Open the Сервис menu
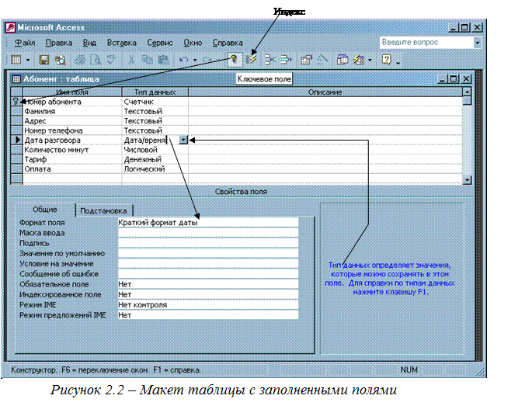The width and height of the screenshot is (532, 406). point(160,43)
